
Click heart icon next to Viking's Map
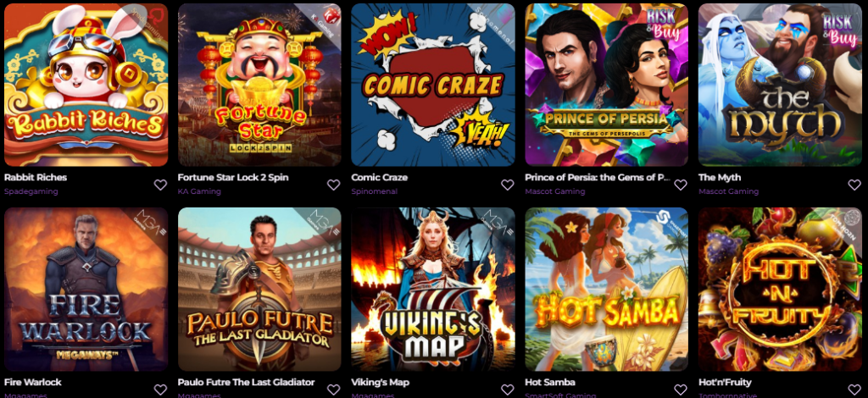tap(507, 390)
